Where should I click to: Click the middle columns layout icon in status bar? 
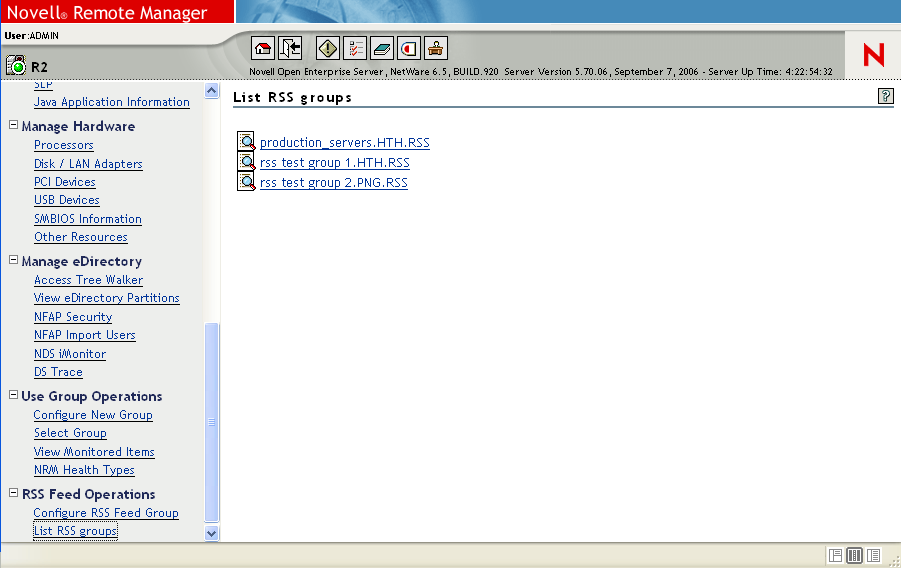(x=854, y=555)
